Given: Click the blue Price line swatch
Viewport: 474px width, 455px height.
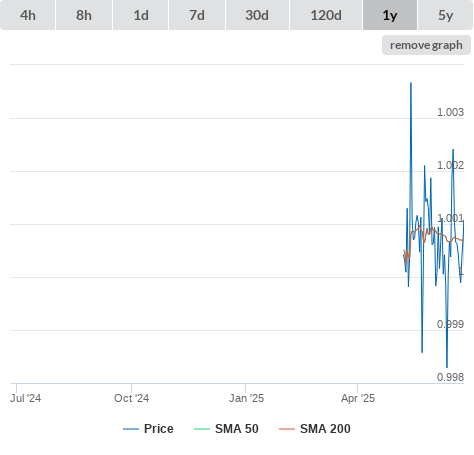Looking at the screenshot, I should click(x=131, y=429).
